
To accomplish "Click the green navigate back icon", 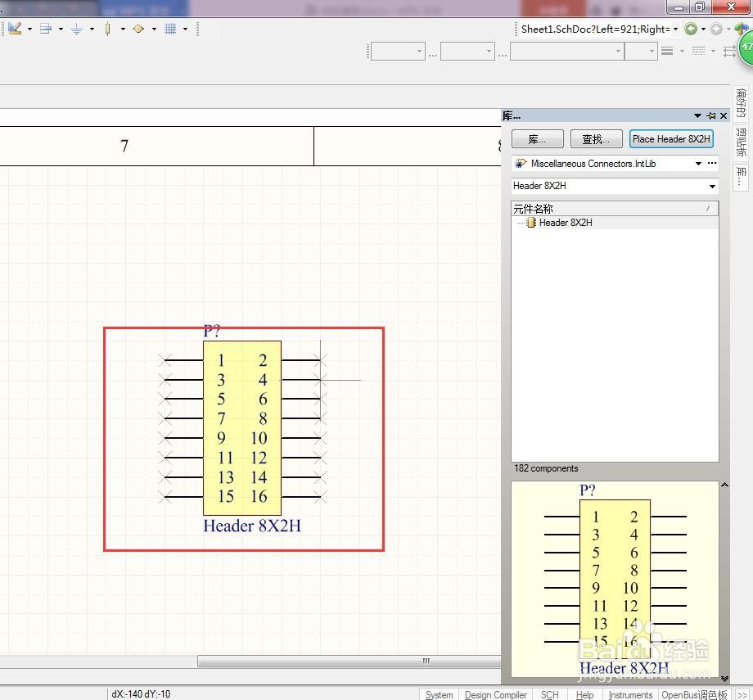I will coord(691,29).
